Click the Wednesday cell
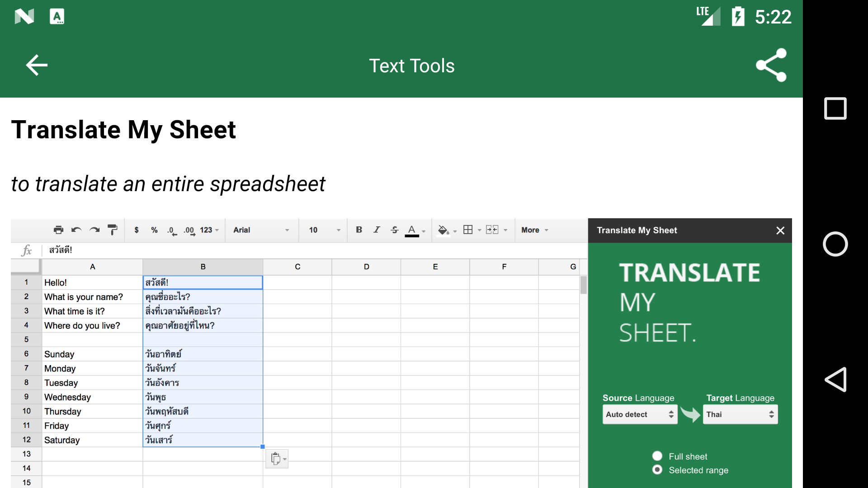The height and width of the screenshot is (488, 868). (x=92, y=397)
